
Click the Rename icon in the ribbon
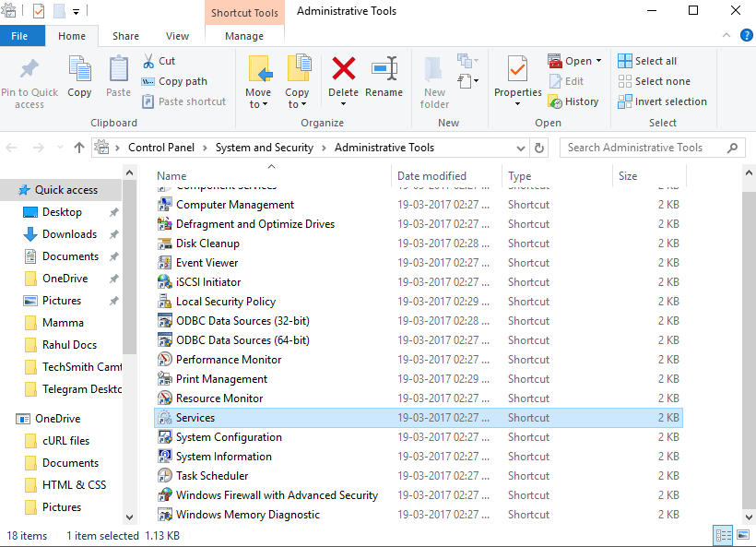click(x=384, y=70)
